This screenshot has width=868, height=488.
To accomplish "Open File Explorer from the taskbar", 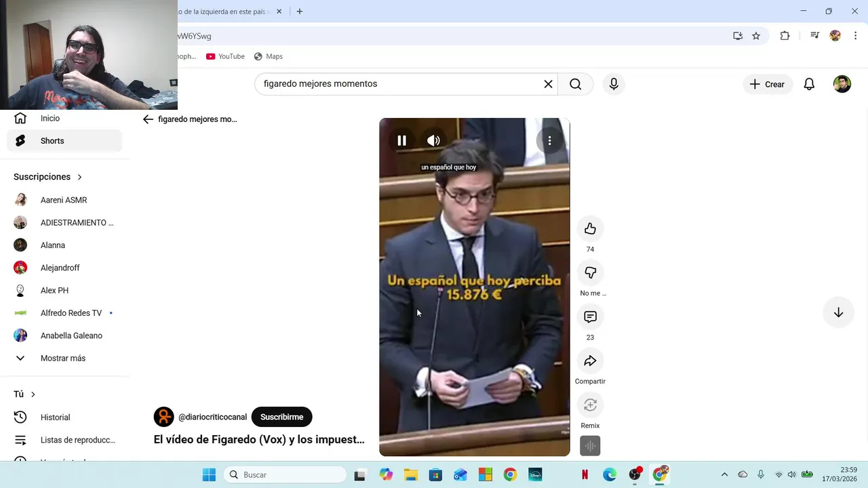I will pyautogui.click(x=411, y=474).
